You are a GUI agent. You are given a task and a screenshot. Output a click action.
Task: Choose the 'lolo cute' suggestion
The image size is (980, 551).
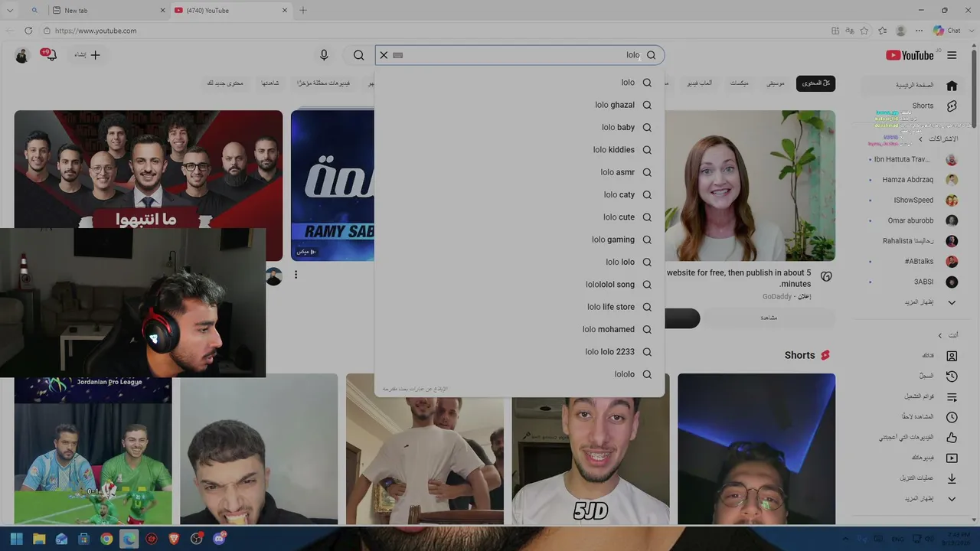(519, 217)
